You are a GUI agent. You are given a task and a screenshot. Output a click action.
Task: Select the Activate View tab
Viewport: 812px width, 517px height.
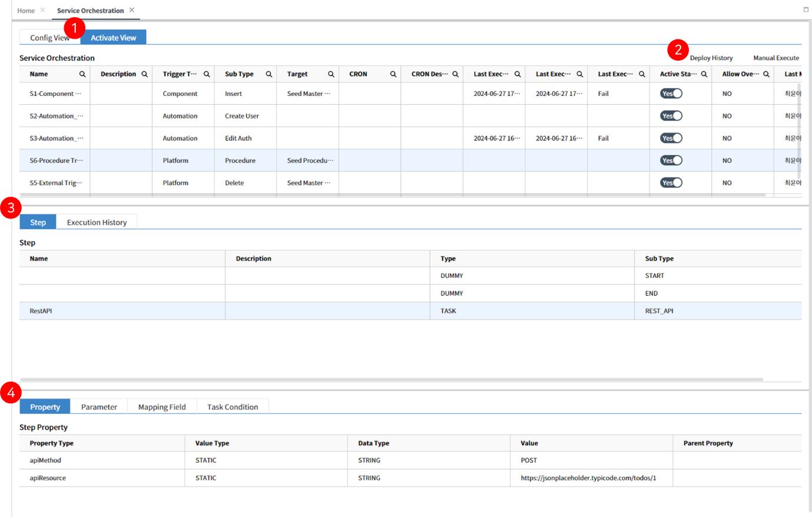(x=113, y=38)
